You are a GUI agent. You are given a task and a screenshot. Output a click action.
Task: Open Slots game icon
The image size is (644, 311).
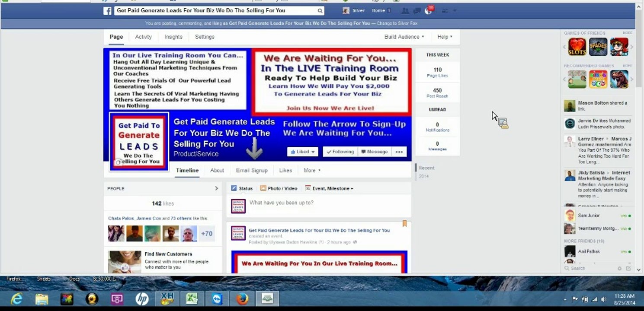(x=577, y=47)
